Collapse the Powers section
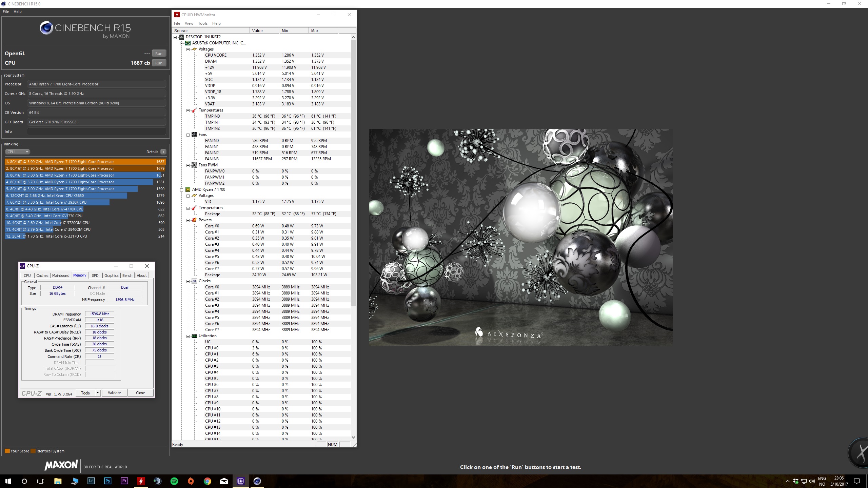Viewport: 868px width, 488px height. [188, 220]
